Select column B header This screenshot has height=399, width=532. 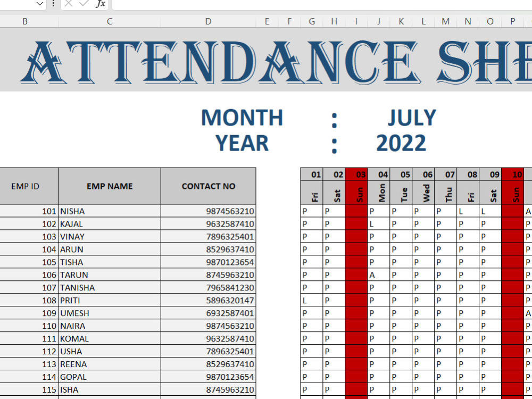click(x=25, y=21)
